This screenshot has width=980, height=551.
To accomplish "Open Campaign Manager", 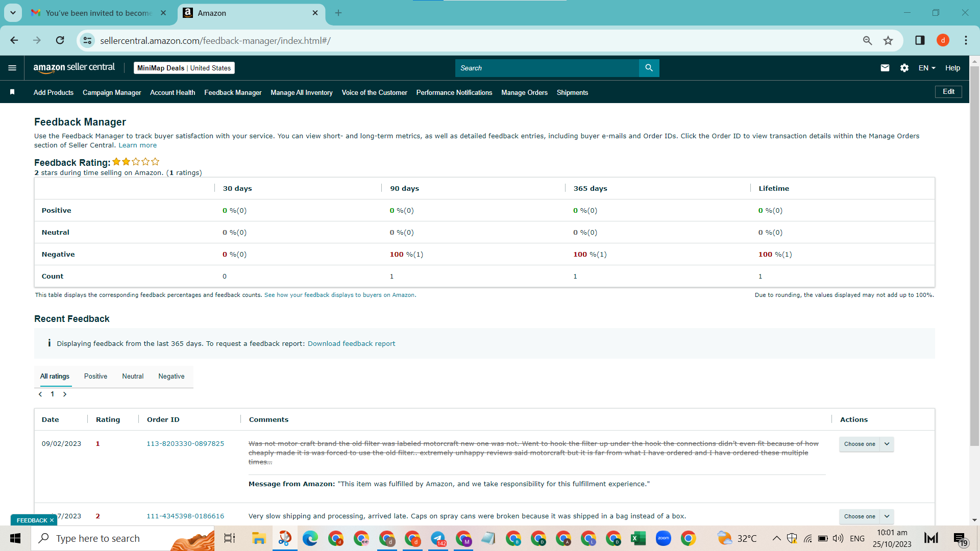I will coord(112,92).
